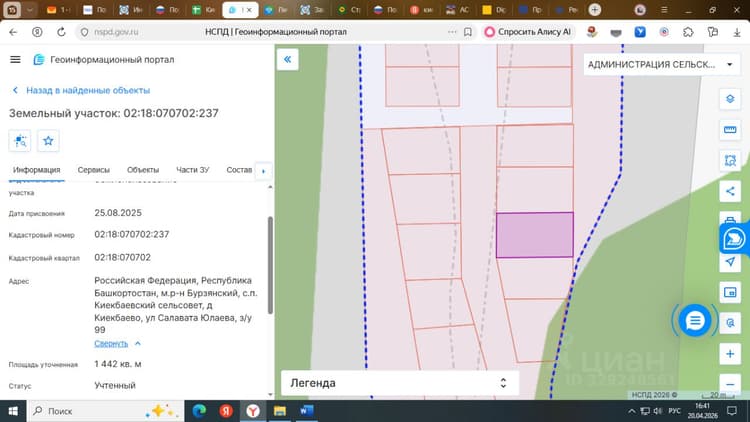
Task: Open Word from the taskbar
Action: pos(306,411)
